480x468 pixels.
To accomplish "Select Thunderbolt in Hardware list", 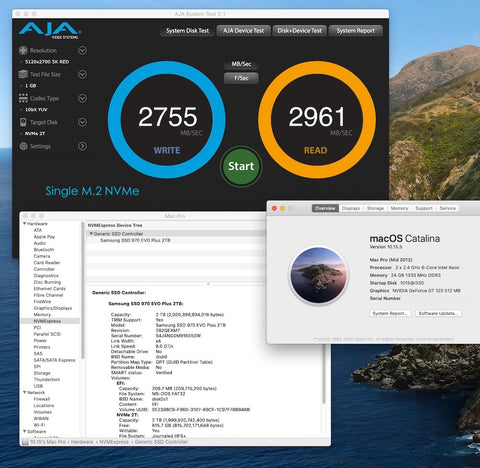I will point(47,380).
